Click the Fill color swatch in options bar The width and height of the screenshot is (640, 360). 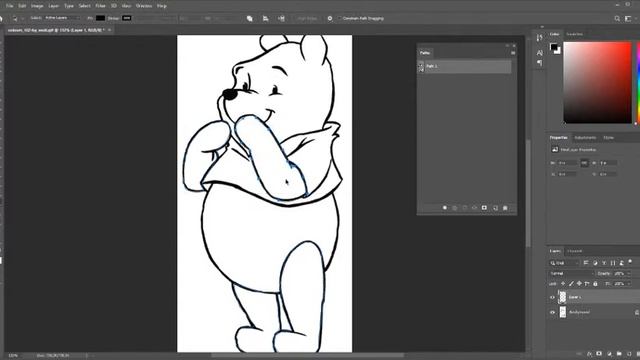(100, 18)
